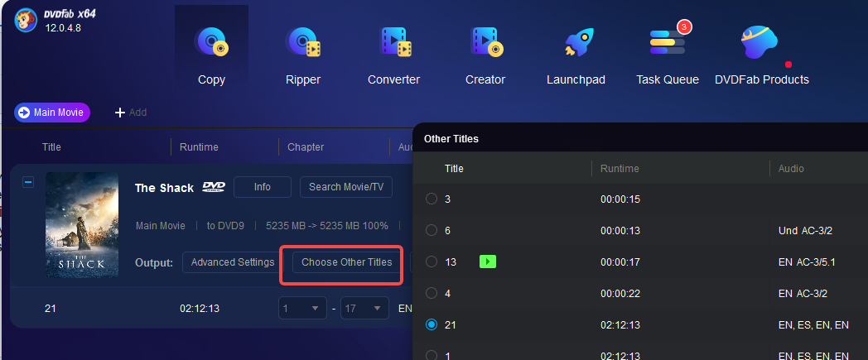Open the end chapter dropdown showing 17
This screenshot has width=868, height=360.
click(364, 308)
